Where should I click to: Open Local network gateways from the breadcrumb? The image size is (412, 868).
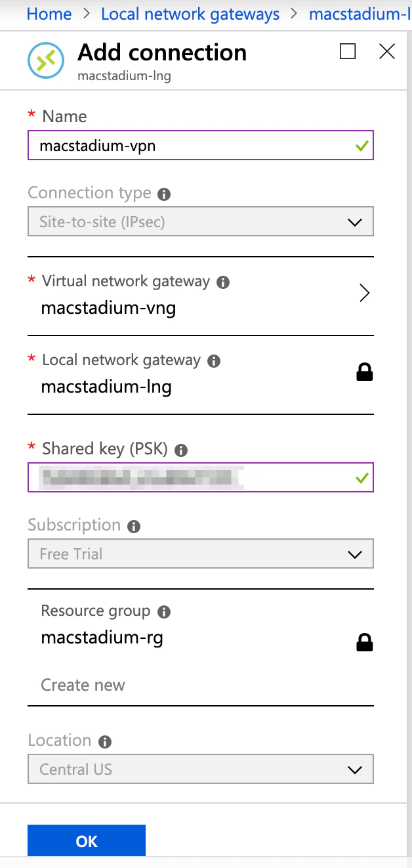(190, 14)
